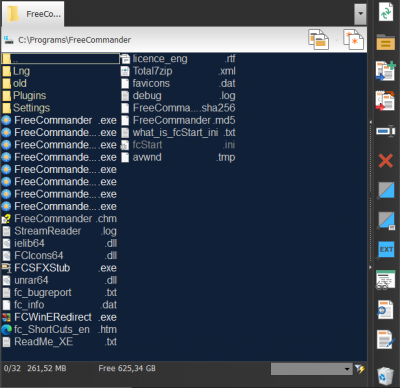Select FCSFXStub.exe file
The height and width of the screenshot is (388, 400).
(59, 268)
